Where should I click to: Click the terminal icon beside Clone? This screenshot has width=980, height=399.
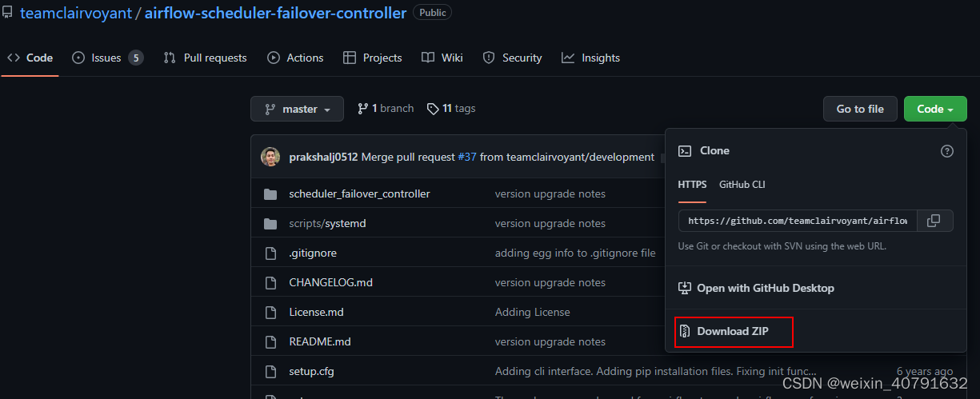pos(685,150)
